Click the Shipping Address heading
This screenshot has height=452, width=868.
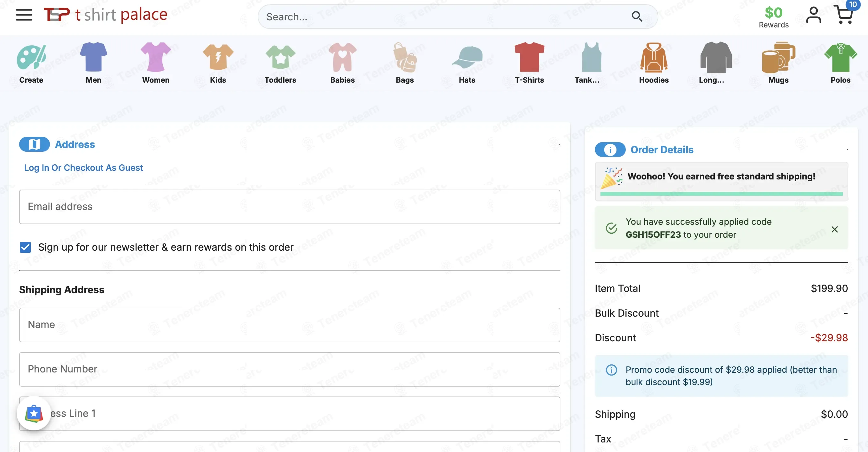click(62, 290)
